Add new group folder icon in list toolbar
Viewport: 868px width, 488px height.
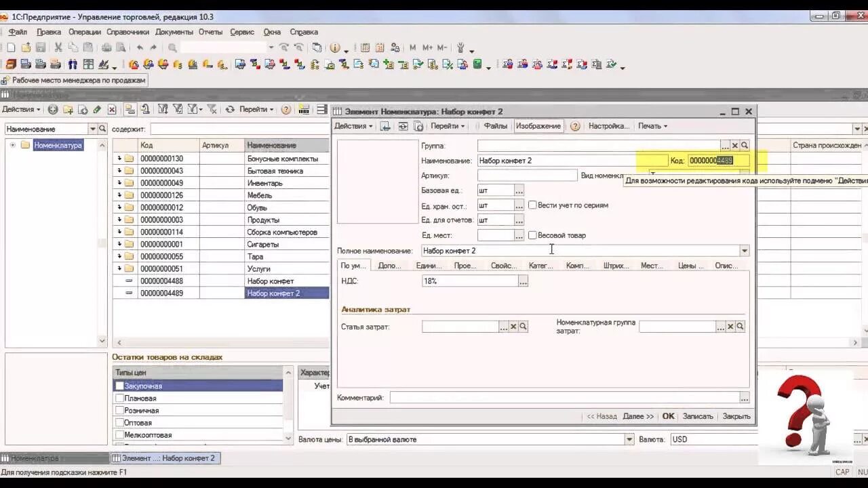tap(68, 109)
